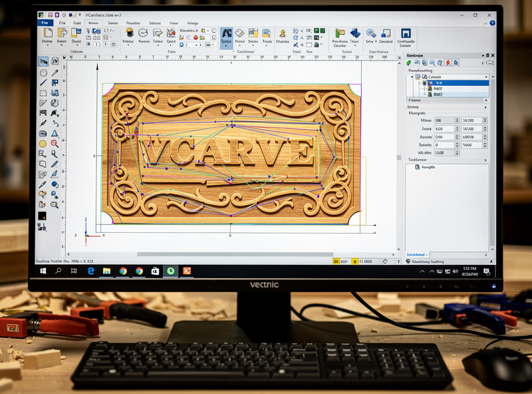This screenshot has width=532, height=394.
Task: Click the red save icon in the title bar
Action: click(51, 15)
